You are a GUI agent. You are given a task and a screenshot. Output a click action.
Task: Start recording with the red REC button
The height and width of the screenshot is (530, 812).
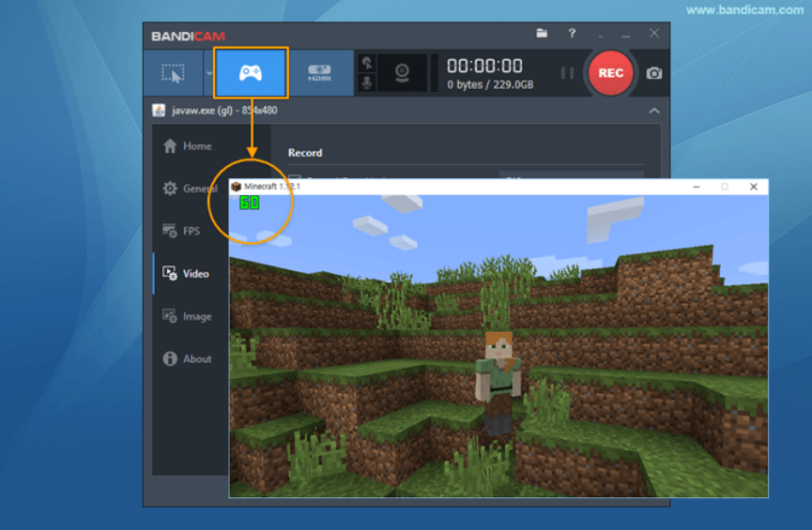[610, 73]
